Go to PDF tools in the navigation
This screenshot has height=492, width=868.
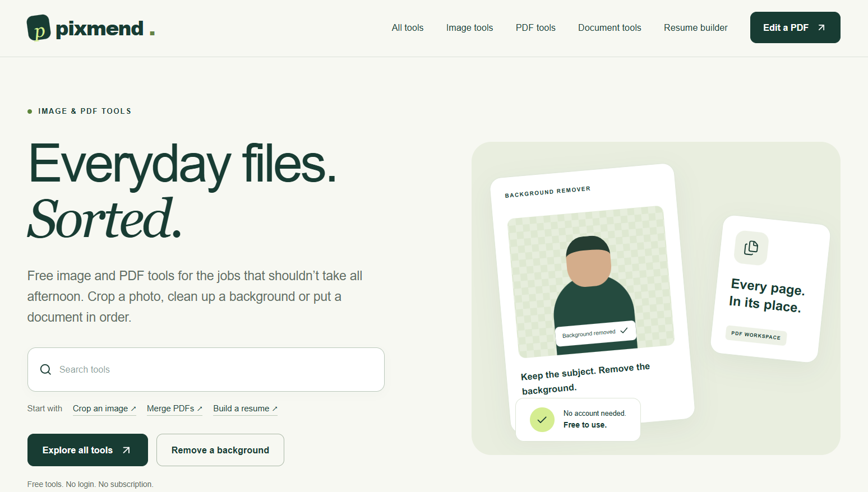coord(535,27)
